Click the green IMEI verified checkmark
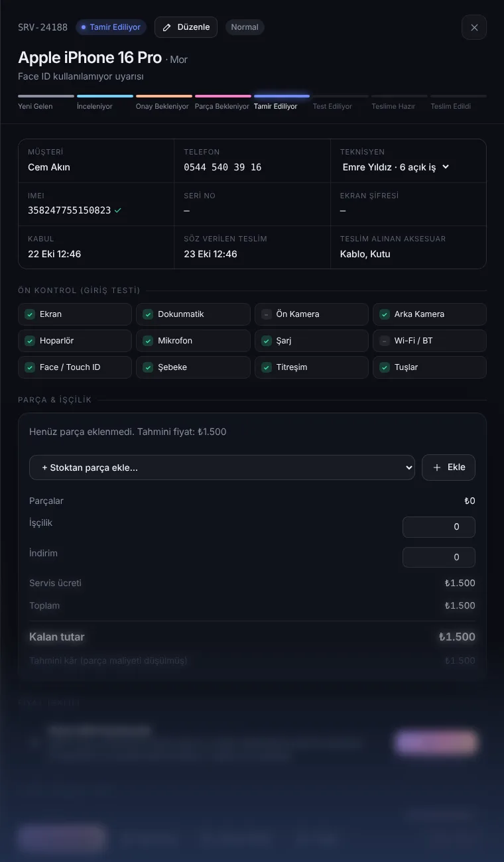 point(117,210)
